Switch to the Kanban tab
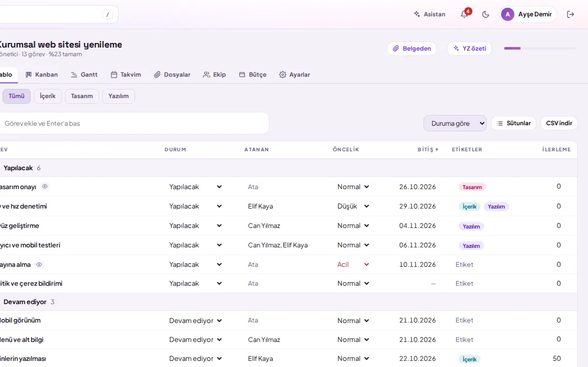Image resolution: width=588 pixels, height=367 pixels. point(41,75)
